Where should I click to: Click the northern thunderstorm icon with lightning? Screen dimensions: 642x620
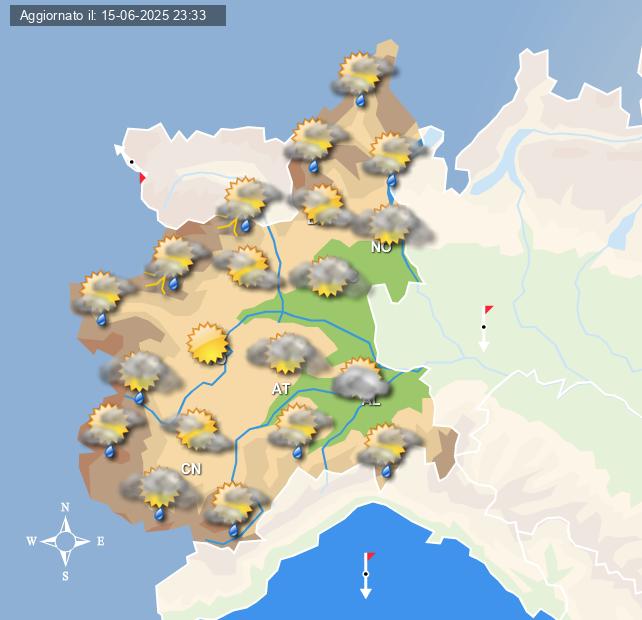248,206
